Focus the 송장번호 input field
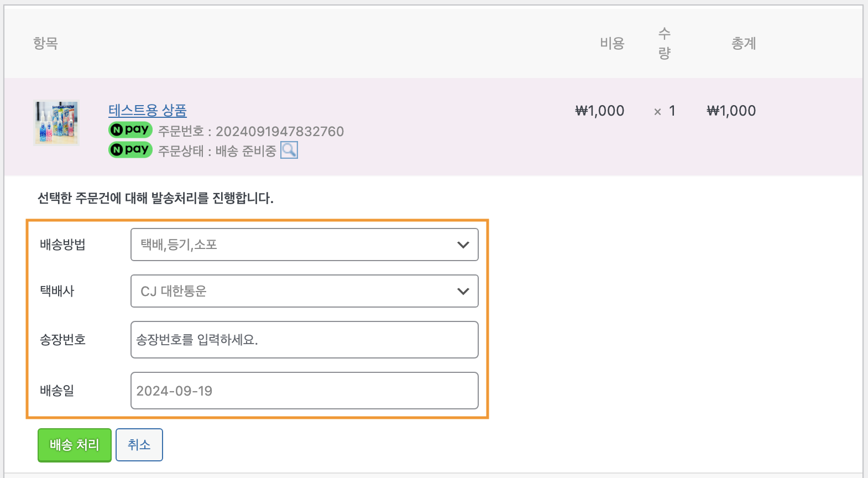The image size is (868, 478). (x=304, y=340)
